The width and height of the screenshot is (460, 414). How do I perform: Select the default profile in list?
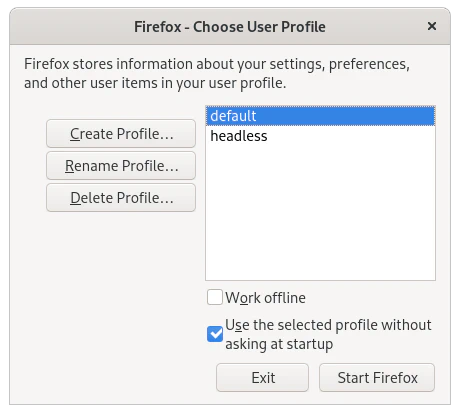[320, 116]
